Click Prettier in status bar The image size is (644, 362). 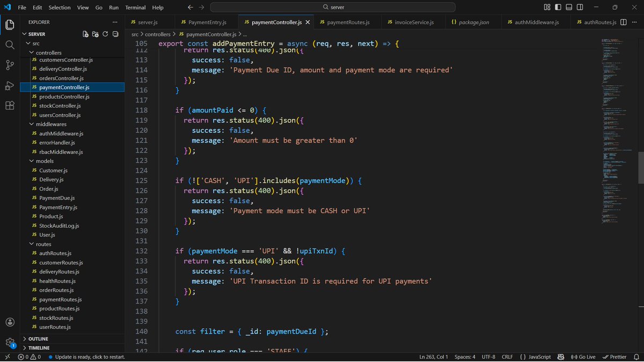coord(614,357)
